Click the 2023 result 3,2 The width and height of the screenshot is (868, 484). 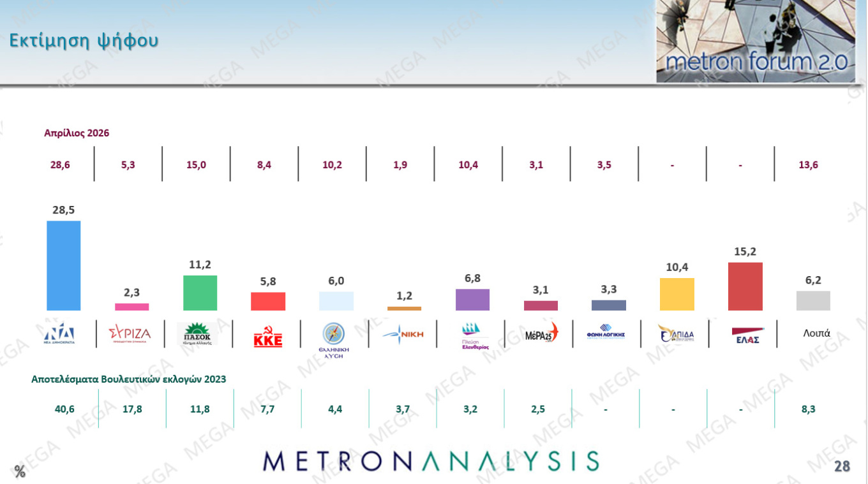tap(470, 409)
